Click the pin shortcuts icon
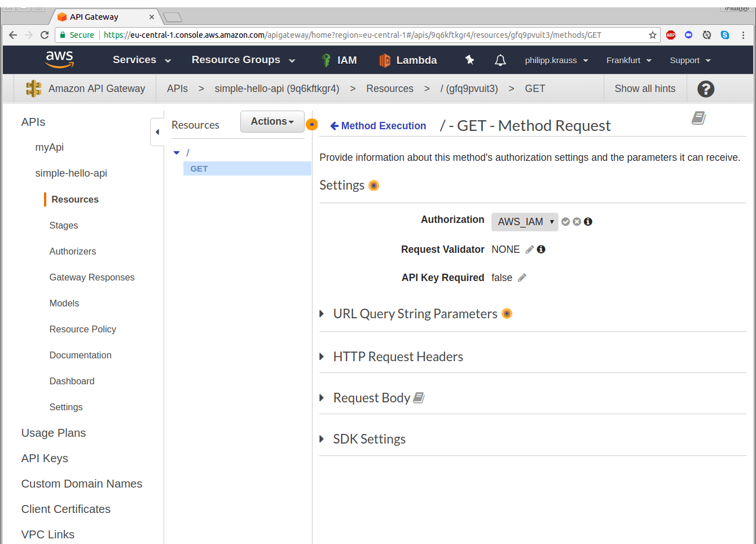756x544 pixels. (469, 60)
